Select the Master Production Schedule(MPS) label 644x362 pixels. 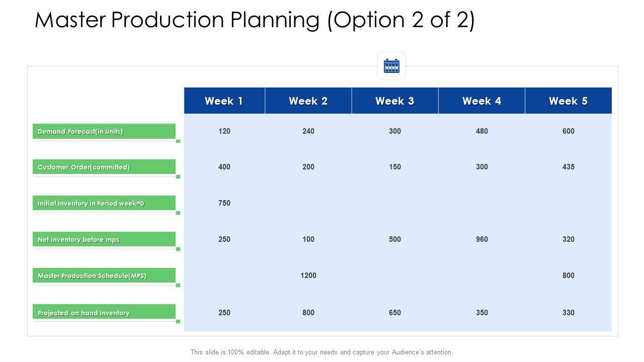92,276
